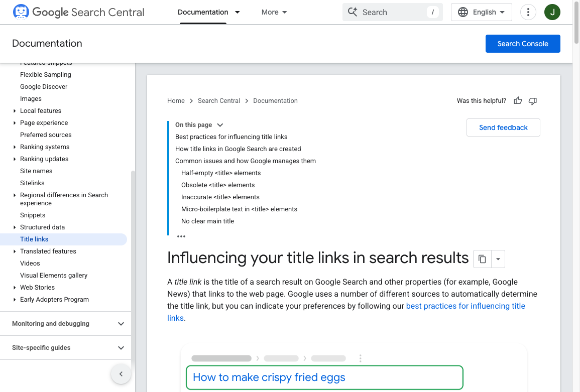The image size is (580, 392).
Task: Select the Documentation top navigation tab
Action: coord(203,12)
